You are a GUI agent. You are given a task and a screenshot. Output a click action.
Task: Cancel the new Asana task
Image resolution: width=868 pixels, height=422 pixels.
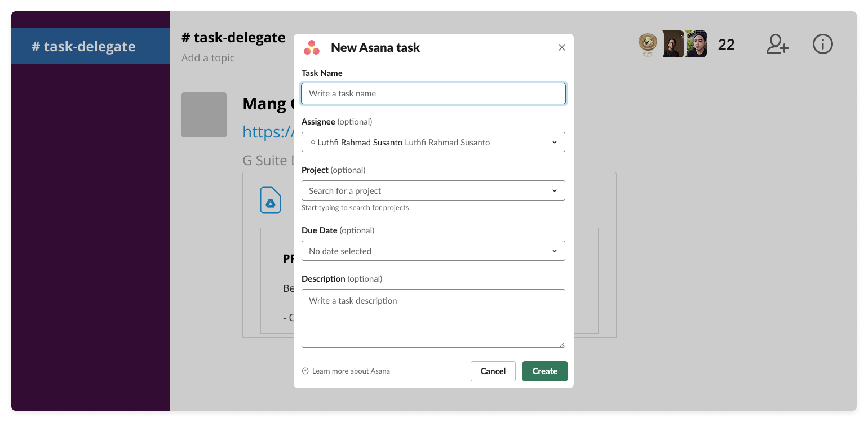(493, 371)
